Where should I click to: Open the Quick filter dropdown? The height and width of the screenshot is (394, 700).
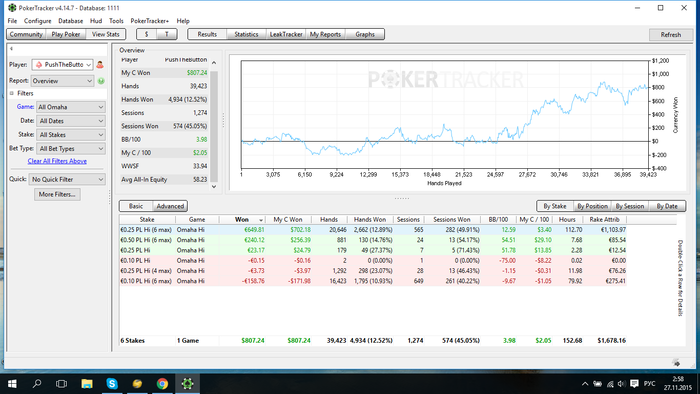point(67,179)
